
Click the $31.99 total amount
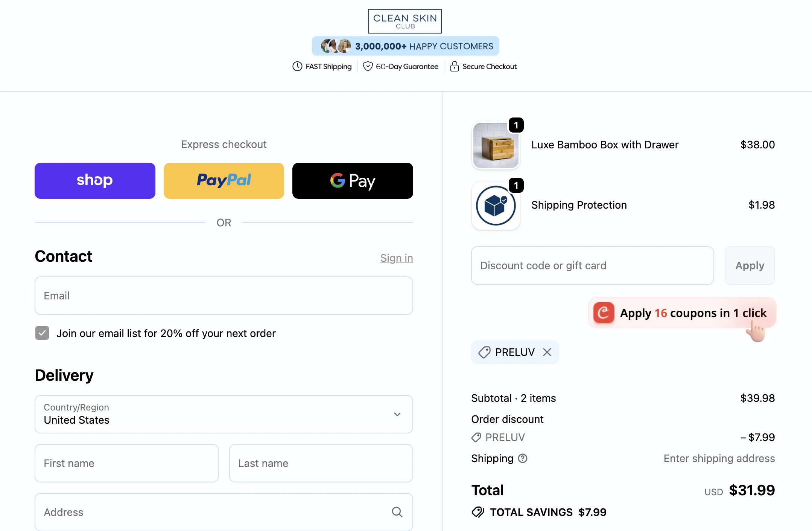tap(752, 490)
